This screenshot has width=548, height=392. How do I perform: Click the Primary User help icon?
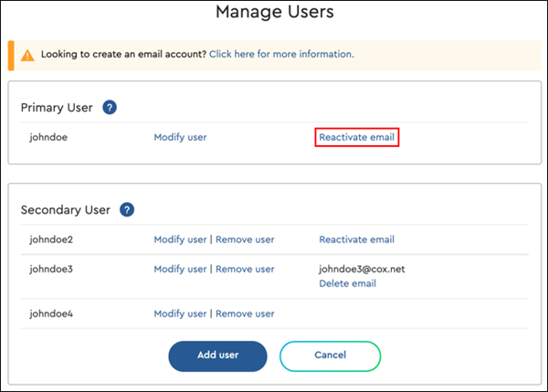(x=110, y=107)
